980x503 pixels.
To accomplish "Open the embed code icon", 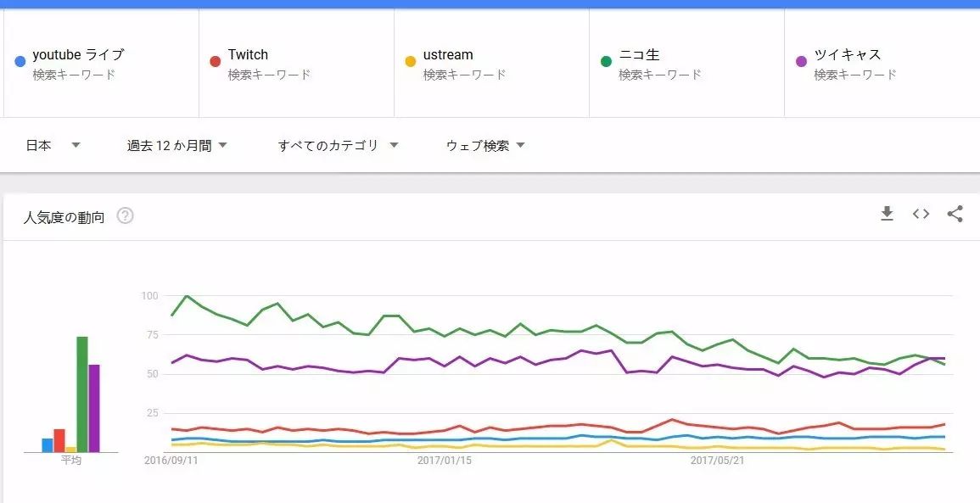I will [921, 214].
